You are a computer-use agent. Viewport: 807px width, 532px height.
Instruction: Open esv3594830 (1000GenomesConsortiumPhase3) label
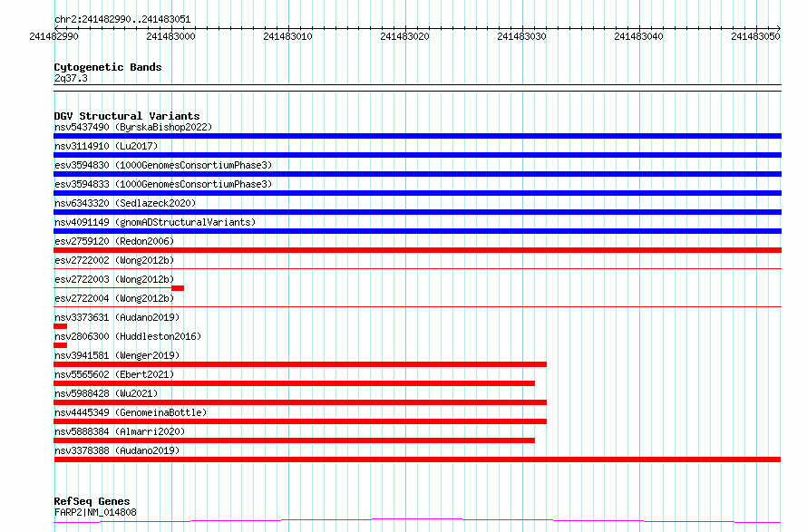163,165
